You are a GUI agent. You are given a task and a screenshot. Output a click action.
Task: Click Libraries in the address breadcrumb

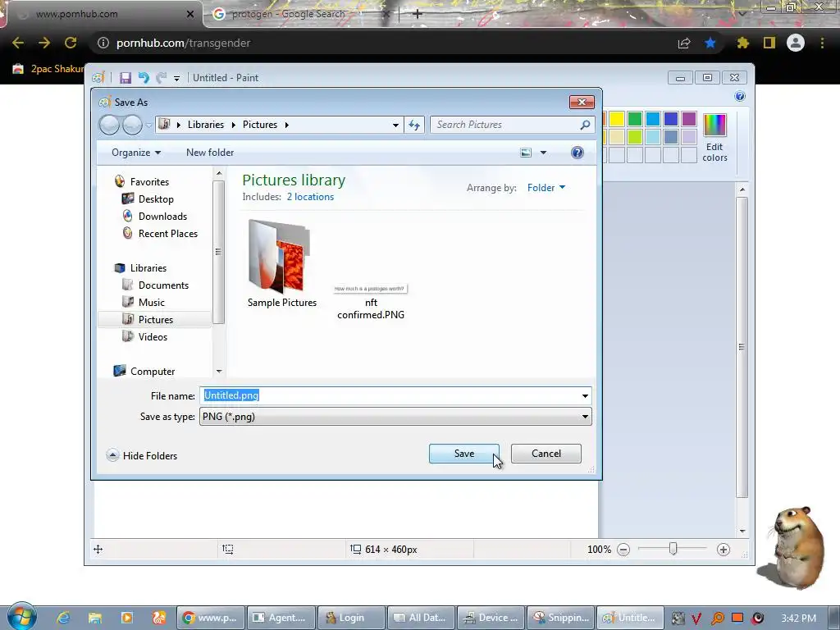[206, 125]
